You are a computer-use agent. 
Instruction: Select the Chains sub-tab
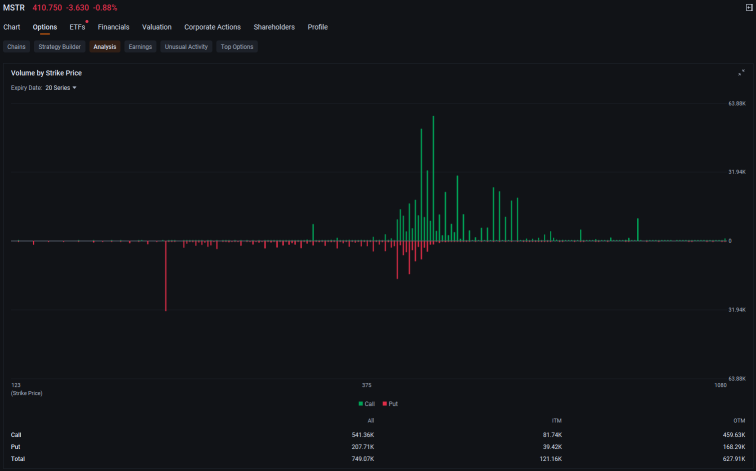[x=16, y=47]
